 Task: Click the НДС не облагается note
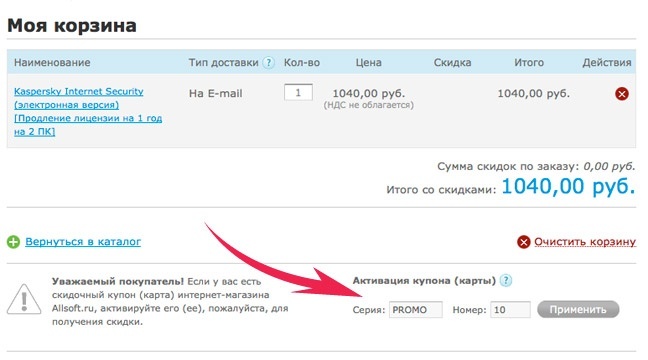click(x=368, y=105)
